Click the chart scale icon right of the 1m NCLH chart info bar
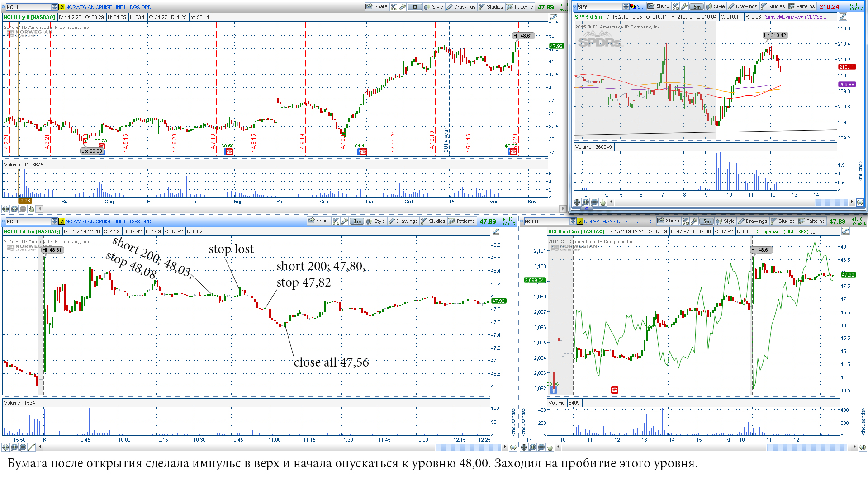The width and height of the screenshot is (868, 494). [x=496, y=231]
